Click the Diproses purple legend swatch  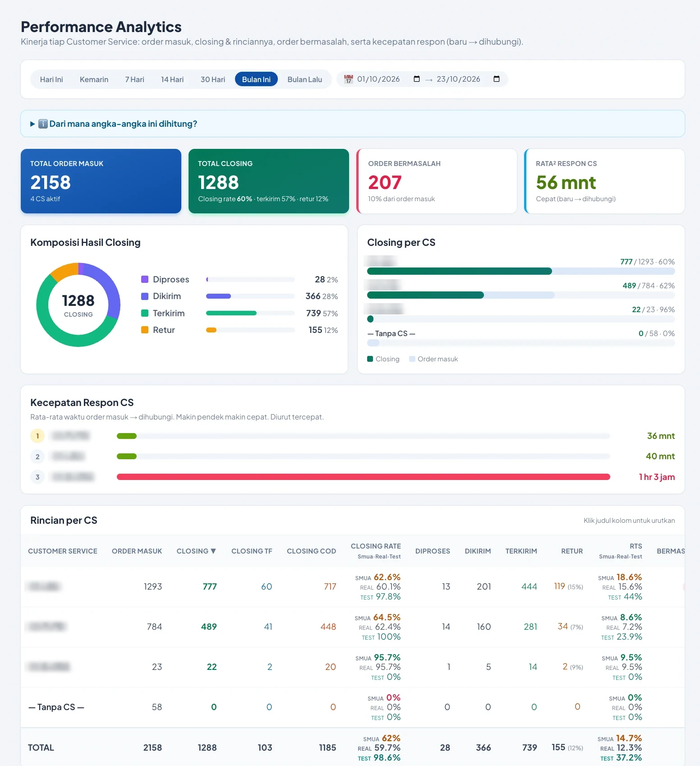(x=145, y=279)
